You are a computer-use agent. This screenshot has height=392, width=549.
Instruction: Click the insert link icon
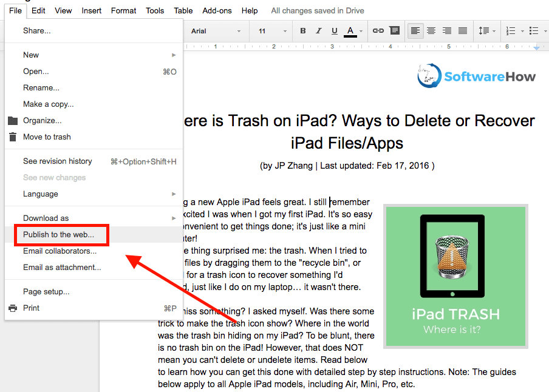pyautogui.click(x=378, y=31)
